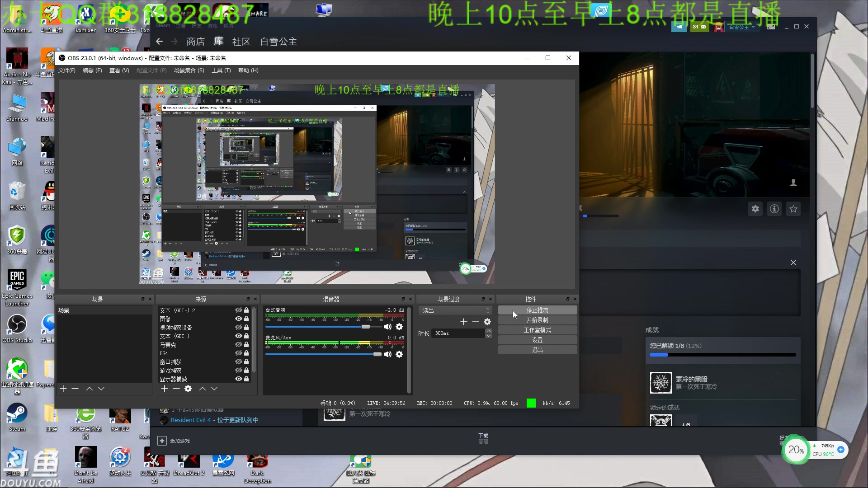
Task: Enable 工作室模式 studio mode
Action: 538,330
